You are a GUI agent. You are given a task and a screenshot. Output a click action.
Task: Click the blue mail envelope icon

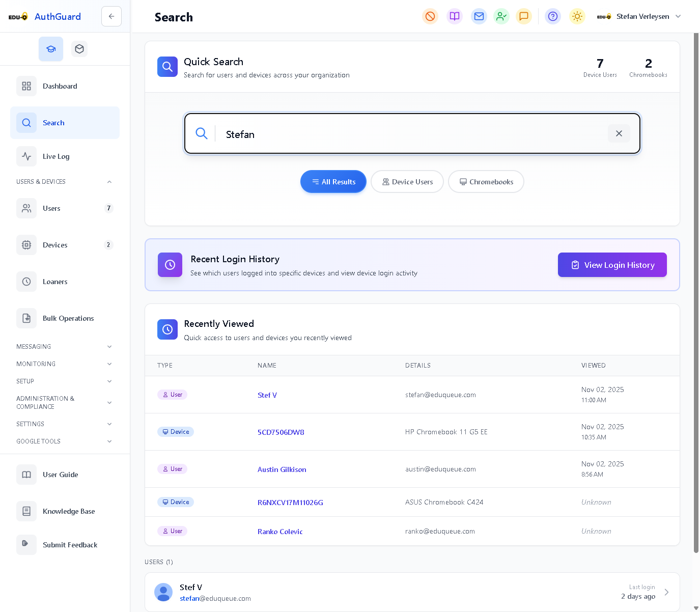(x=479, y=16)
